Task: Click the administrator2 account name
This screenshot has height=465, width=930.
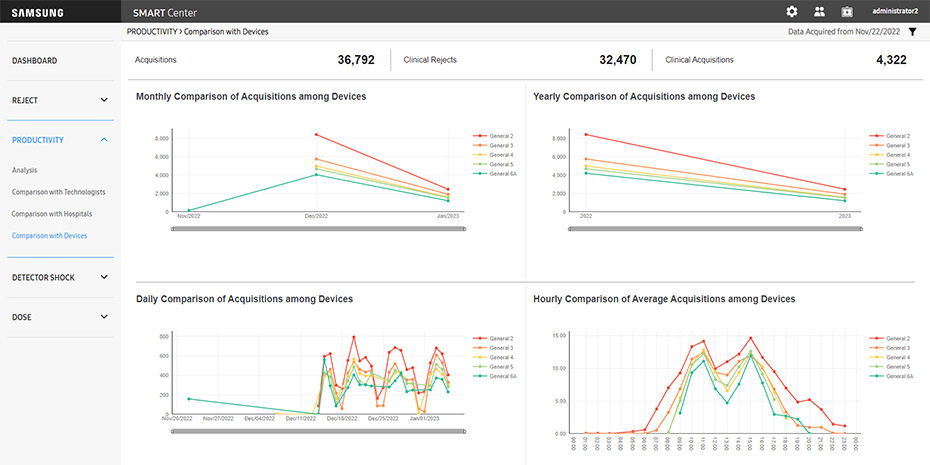Action: click(x=895, y=11)
